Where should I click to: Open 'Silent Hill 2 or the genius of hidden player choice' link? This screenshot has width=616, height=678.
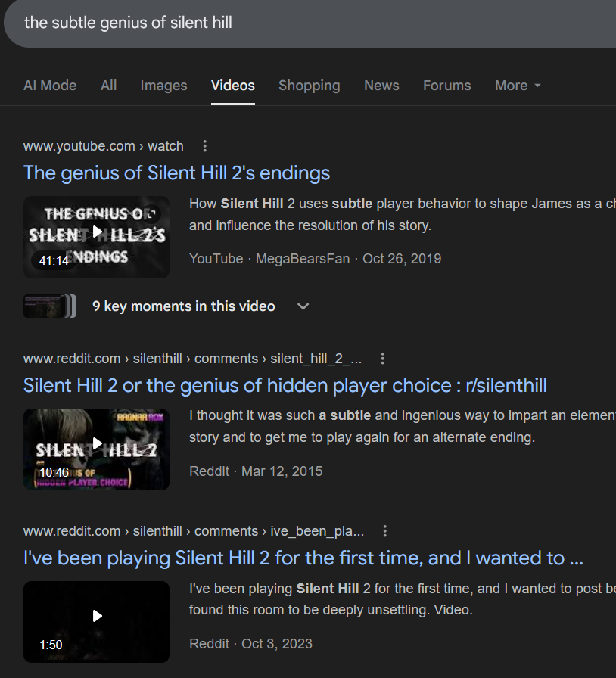click(285, 385)
